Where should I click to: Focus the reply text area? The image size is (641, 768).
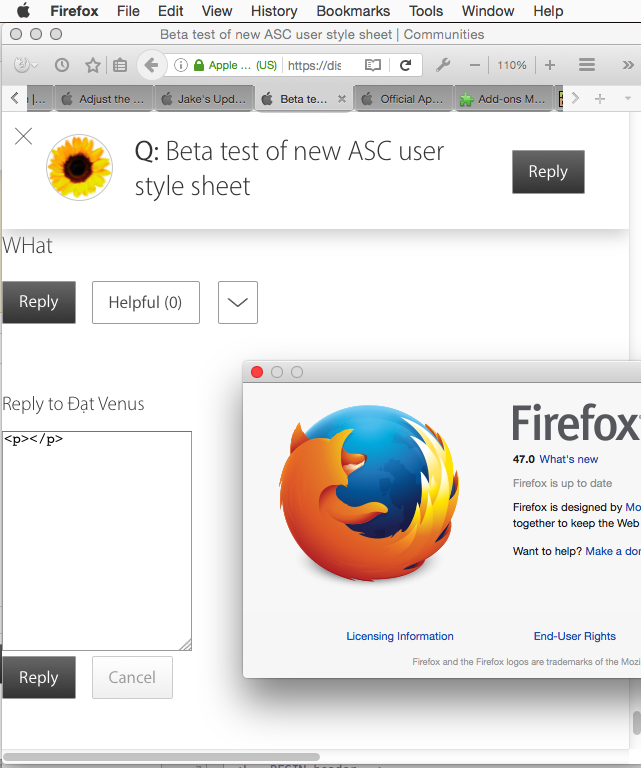point(97,541)
